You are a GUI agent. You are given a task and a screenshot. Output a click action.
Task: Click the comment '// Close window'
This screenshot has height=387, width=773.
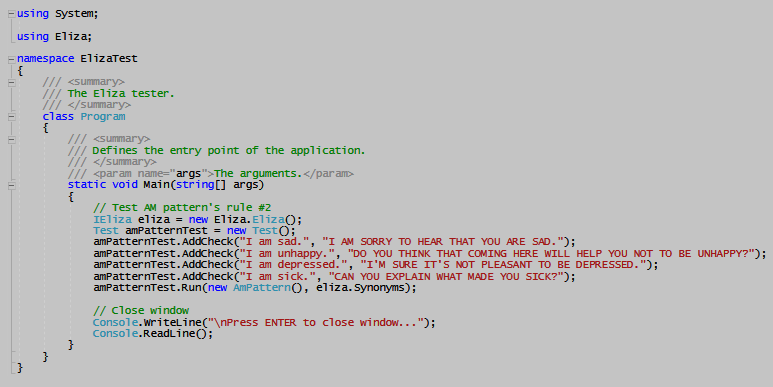[141, 311]
